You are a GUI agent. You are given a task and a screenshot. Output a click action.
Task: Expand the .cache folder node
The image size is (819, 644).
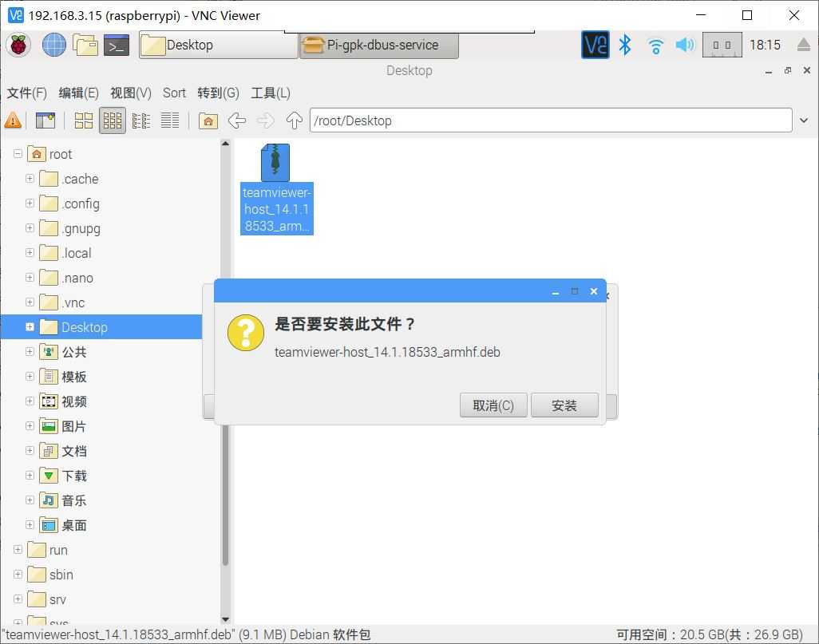click(x=30, y=179)
